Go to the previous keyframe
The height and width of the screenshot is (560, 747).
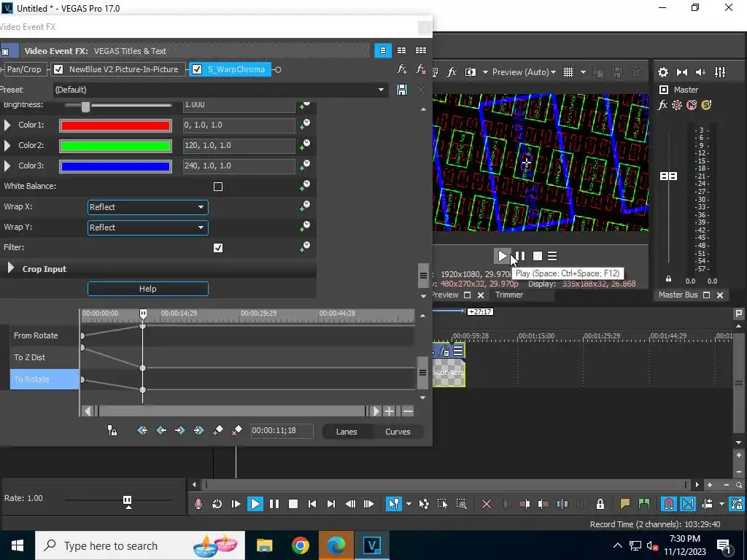[161, 430]
